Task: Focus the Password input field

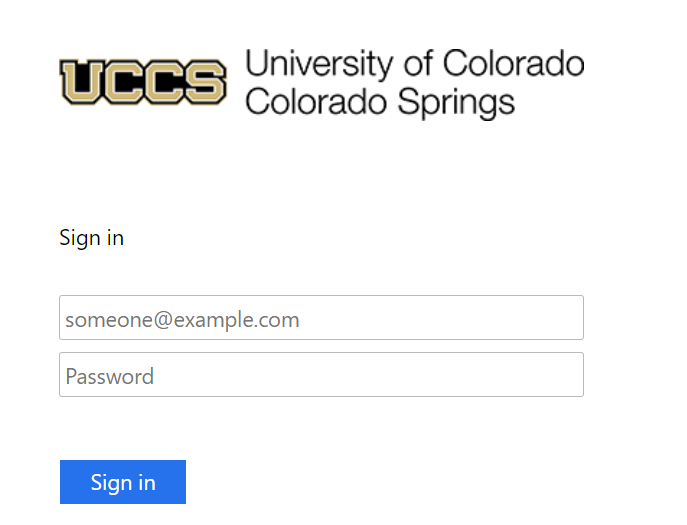Action: coord(321,375)
